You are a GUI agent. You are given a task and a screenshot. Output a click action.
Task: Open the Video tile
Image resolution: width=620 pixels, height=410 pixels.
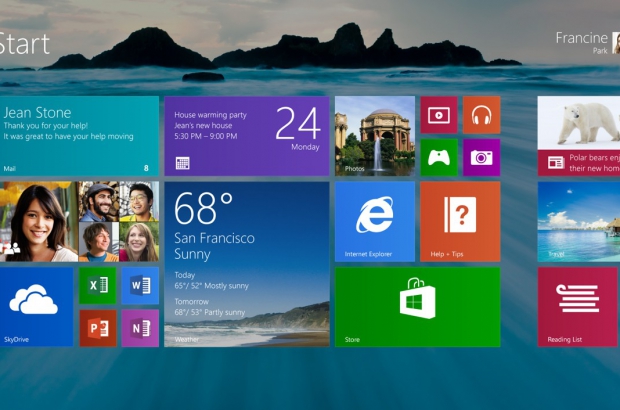point(439,115)
